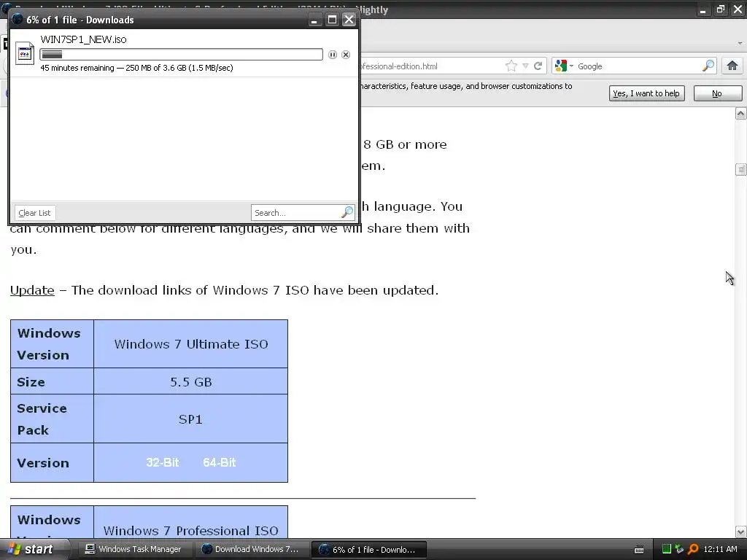747x560 pixels.
Task: Switch to '6% of 1 file' taskbar item
Action: (x=368, y=550)
